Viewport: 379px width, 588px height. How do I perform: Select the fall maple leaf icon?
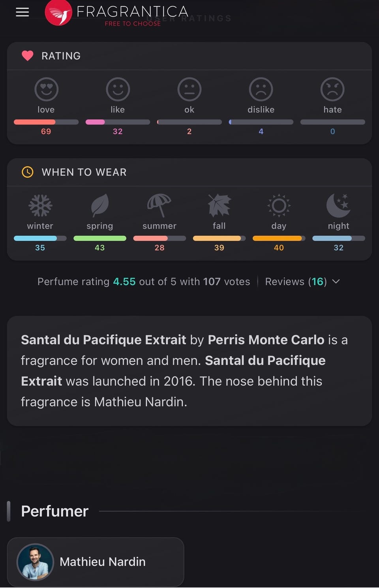219,205
